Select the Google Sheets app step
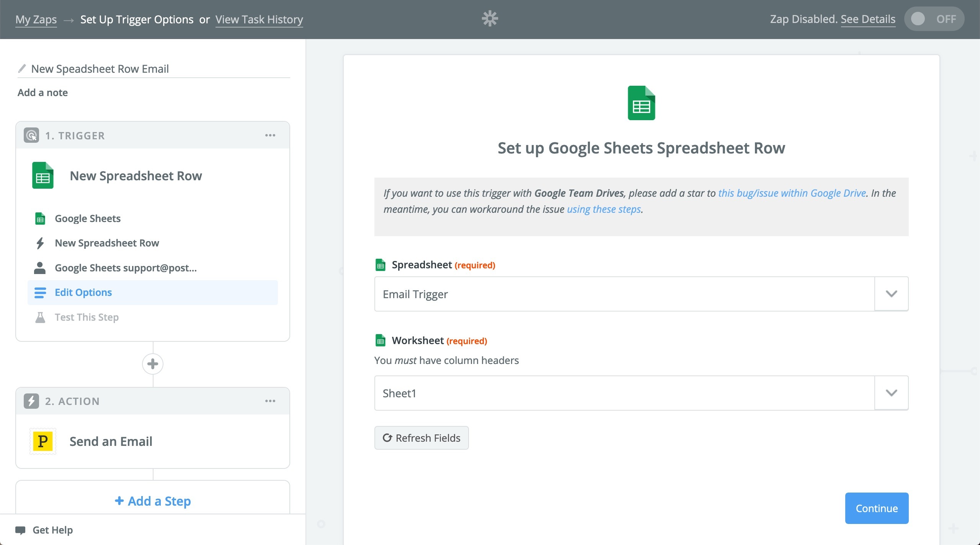 [x=153, y=219]
